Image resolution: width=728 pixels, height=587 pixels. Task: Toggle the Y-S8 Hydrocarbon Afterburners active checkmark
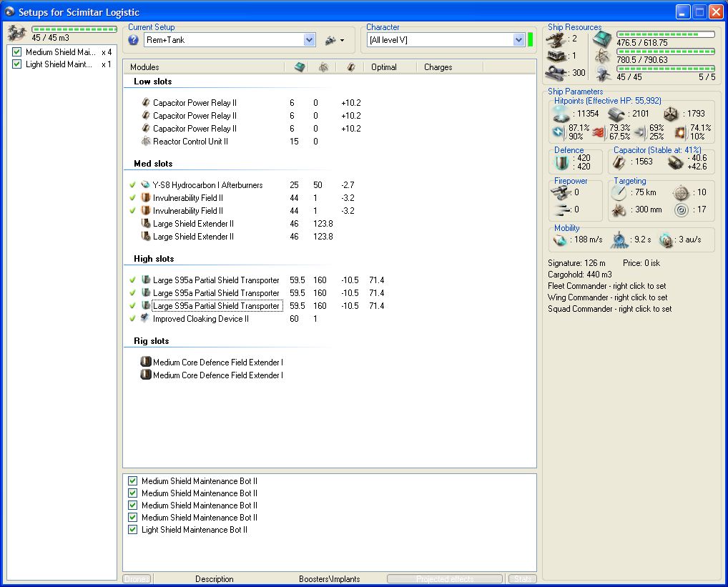click(x=133, y=184)
